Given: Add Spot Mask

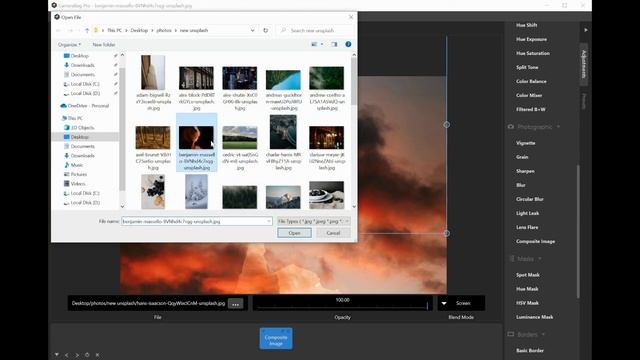Looking at the screenshot, I should coord(528,275).
